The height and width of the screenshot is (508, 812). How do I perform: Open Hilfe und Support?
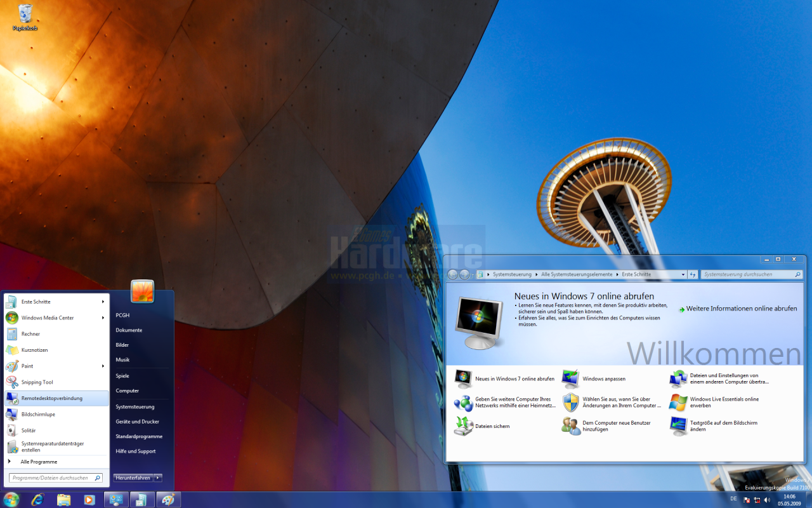135,451
